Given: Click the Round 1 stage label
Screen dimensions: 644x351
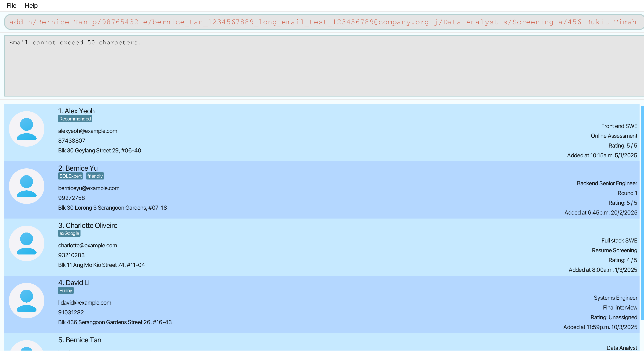Looking at the screenshot, I should (x=627, y=193).
